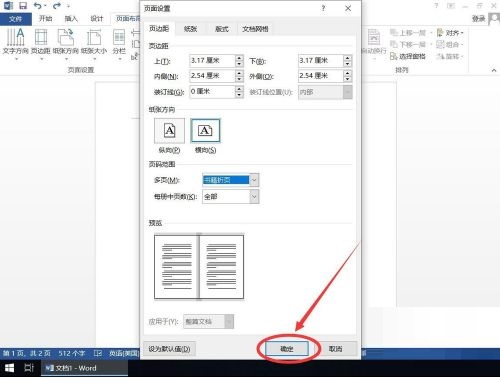The image size is (500, 377).
Task: Click the 确定 OK button
Action: tap(287, 349)
